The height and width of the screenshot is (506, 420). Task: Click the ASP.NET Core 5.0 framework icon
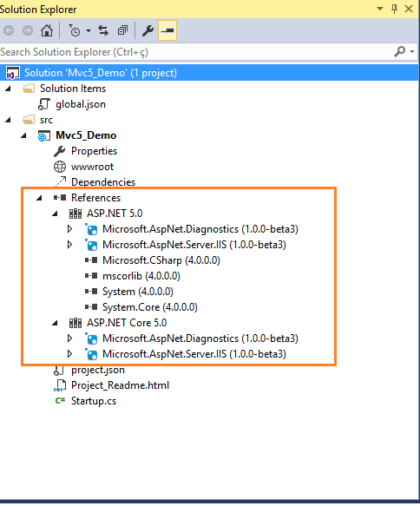pyautogui.click(x=75, y=323)
